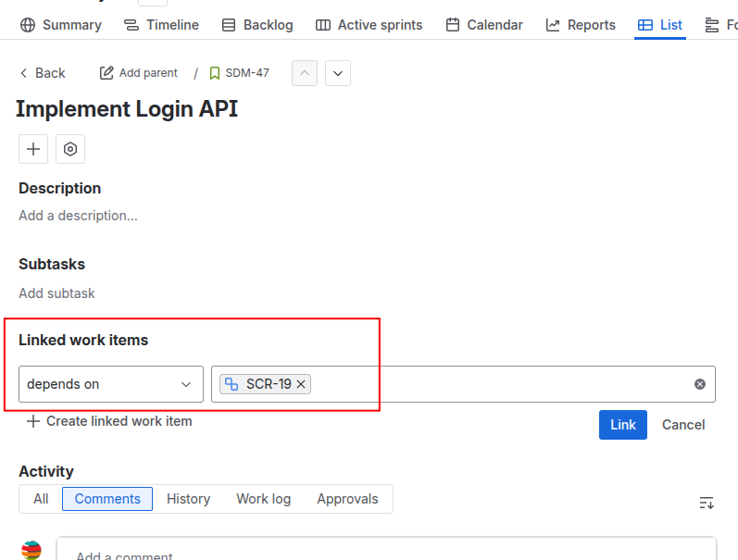
Task: Open the 'depends on' link type dropdown
Action: pos(111,384)
